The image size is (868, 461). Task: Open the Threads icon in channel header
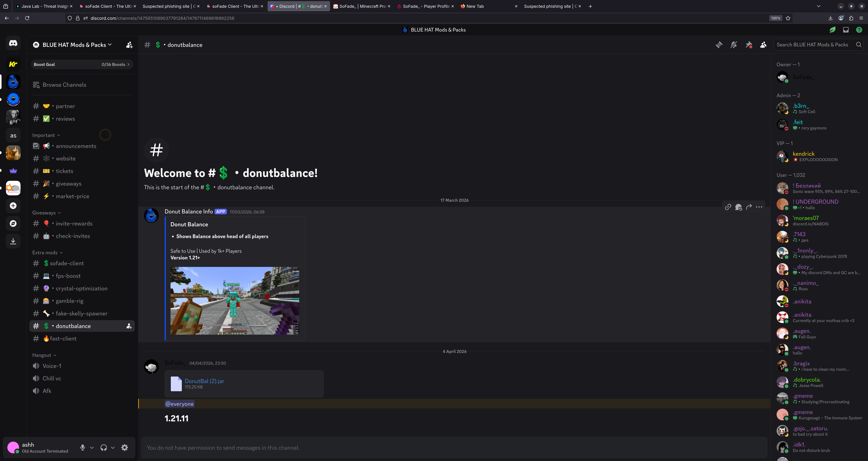(x=719, y=45)
